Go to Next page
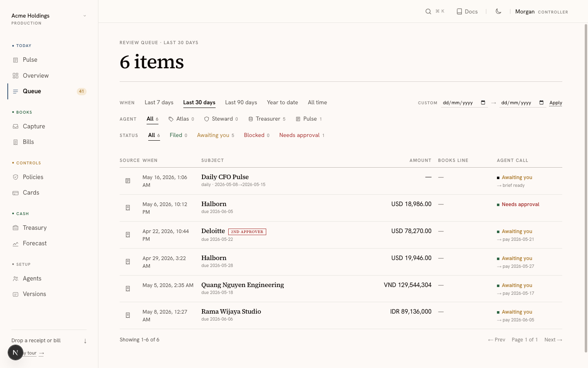The width and height of the screenshot is (588, 368). point(553,340)
